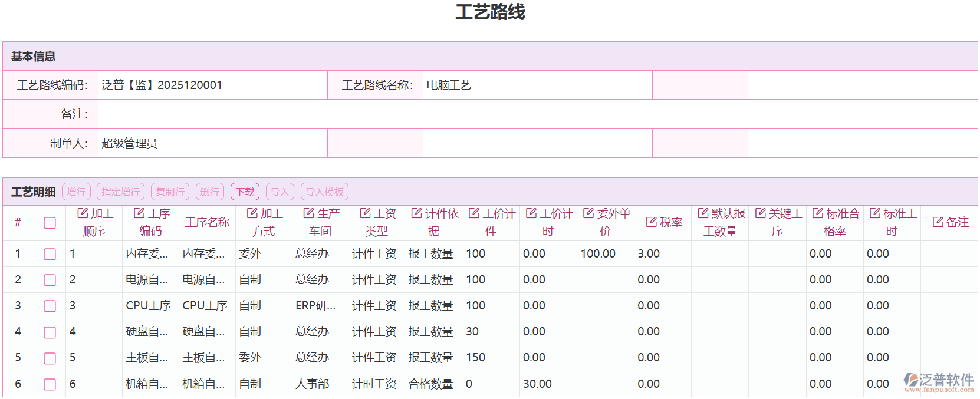Tick the checkbox for row 3

(x=50, y=306)
